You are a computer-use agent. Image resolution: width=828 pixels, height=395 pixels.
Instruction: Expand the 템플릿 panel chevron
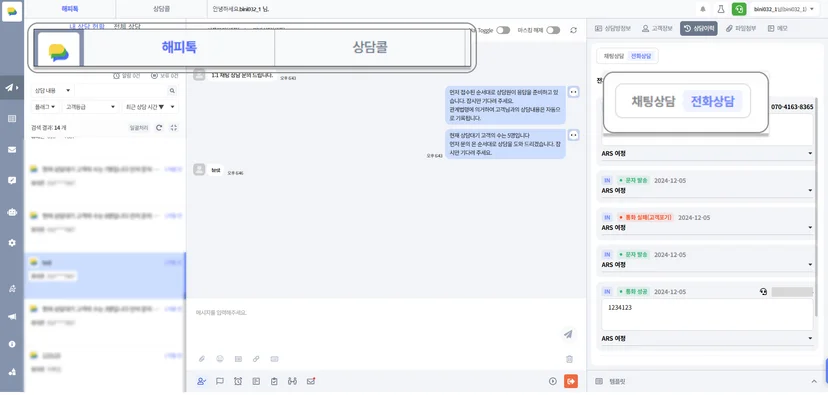(x=814, y=381)
